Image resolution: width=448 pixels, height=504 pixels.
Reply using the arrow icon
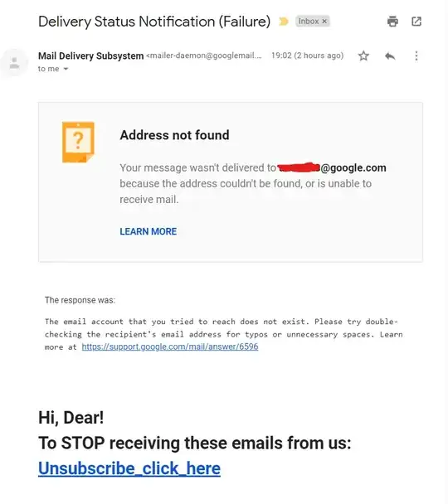tap(390, 56)
